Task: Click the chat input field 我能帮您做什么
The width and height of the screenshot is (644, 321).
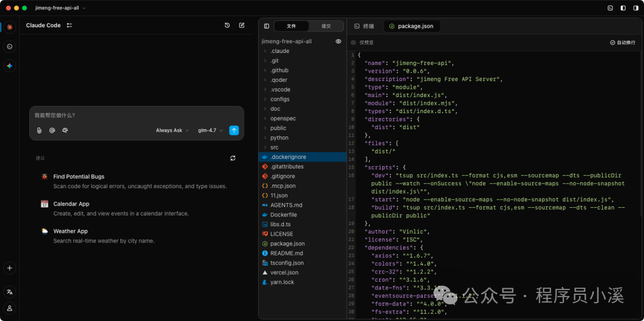Action: pyautogui.click(x=137, y=116)
